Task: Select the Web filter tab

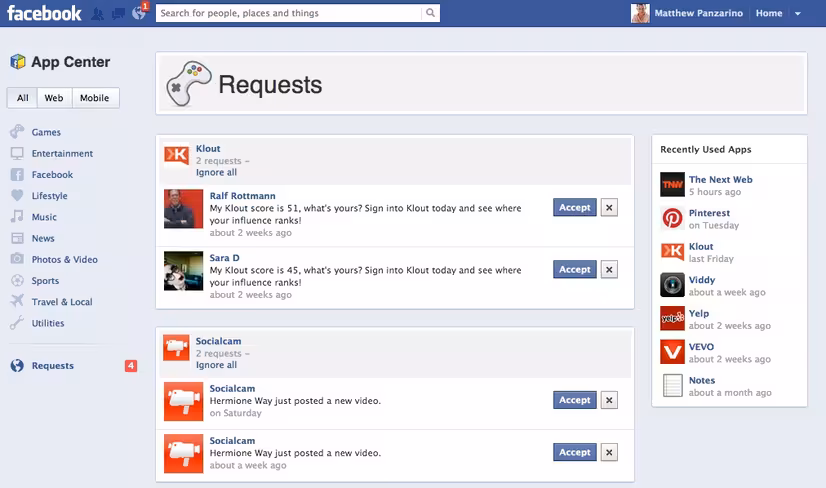Action: click(x=54, y=98)
